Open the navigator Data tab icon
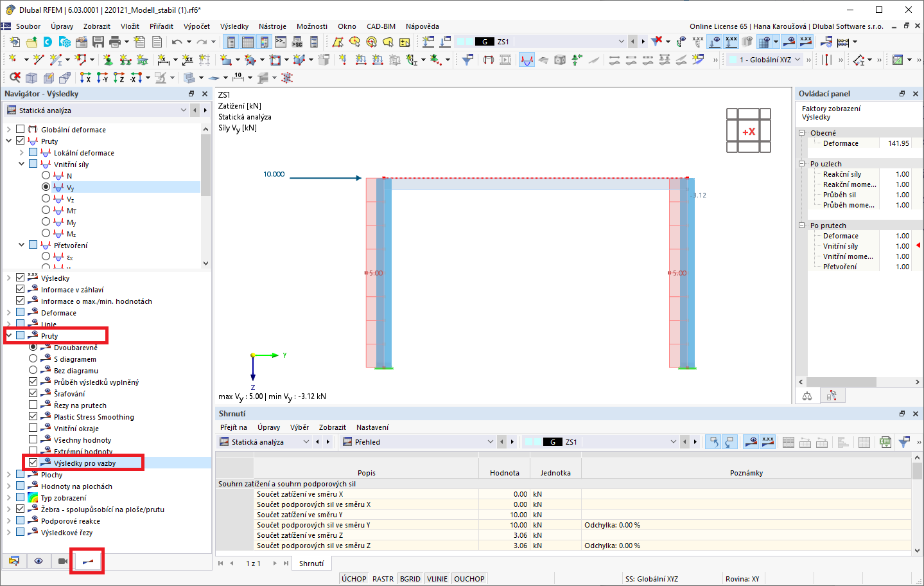Image resolution: width=924 pixels, height=586 pixels. [14, 561]
